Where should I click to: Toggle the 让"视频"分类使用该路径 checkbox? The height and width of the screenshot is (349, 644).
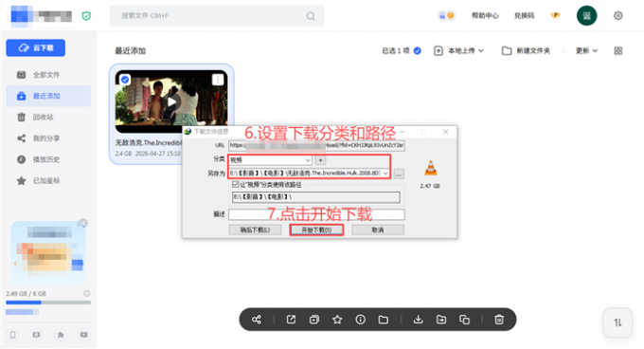tap(235, 185)
